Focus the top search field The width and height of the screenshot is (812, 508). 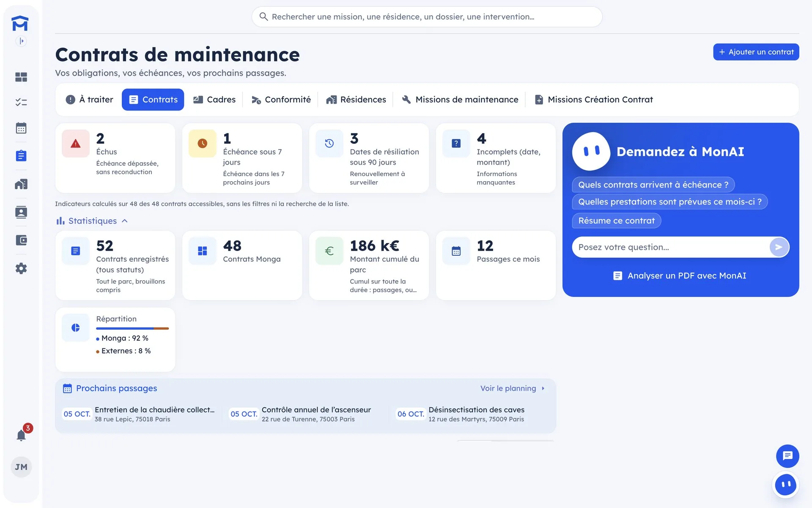pos(427,17)
